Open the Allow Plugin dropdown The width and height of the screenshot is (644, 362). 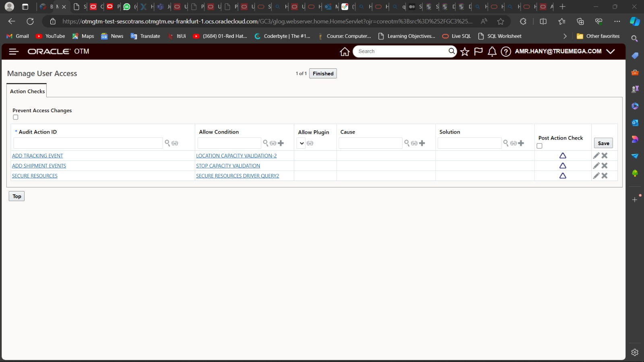pos(302,143)
